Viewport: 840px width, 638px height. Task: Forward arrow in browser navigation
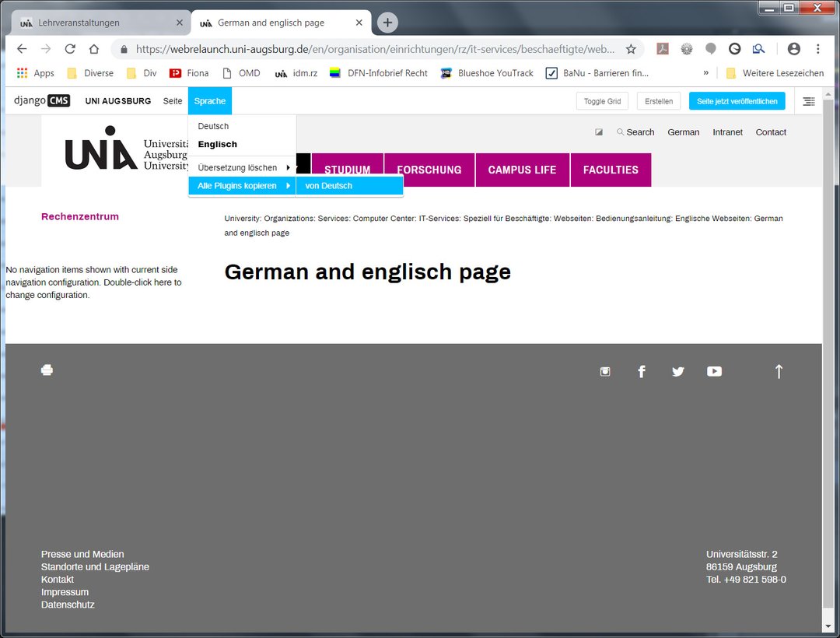46,49
